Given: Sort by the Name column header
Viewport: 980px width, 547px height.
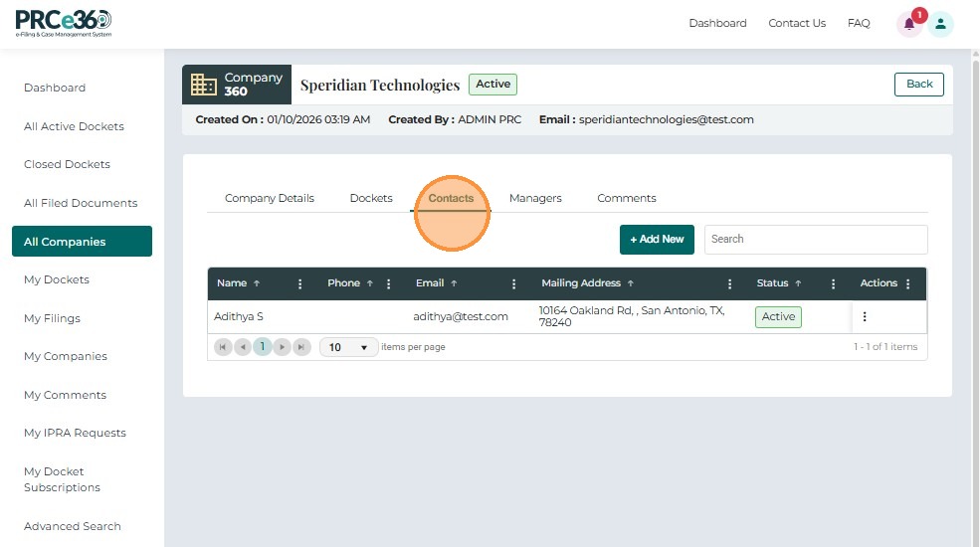Looking at the screenshot, I should pyautogui.click(x=238, y=283).
